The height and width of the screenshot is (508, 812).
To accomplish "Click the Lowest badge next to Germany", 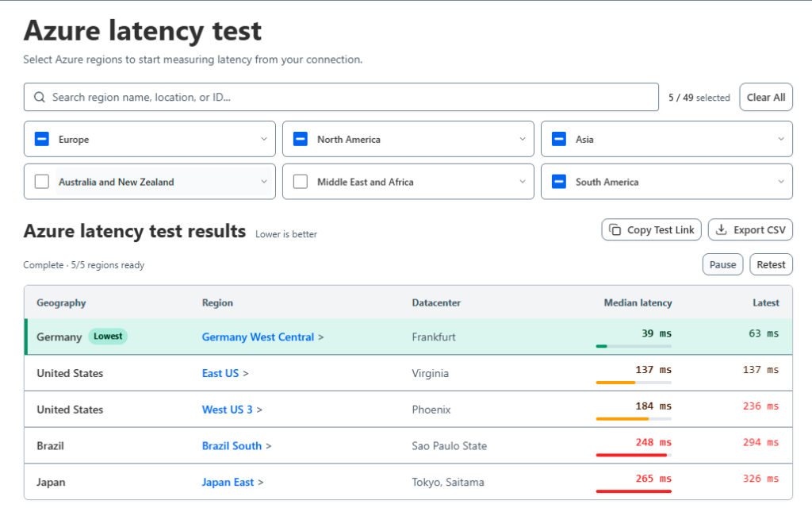I will click(x=108, y=337).
